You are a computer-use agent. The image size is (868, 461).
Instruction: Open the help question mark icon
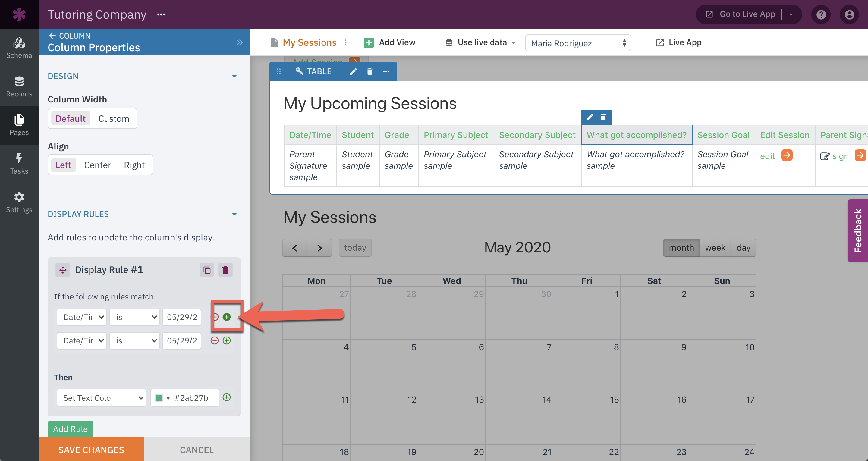coord(821,14)
